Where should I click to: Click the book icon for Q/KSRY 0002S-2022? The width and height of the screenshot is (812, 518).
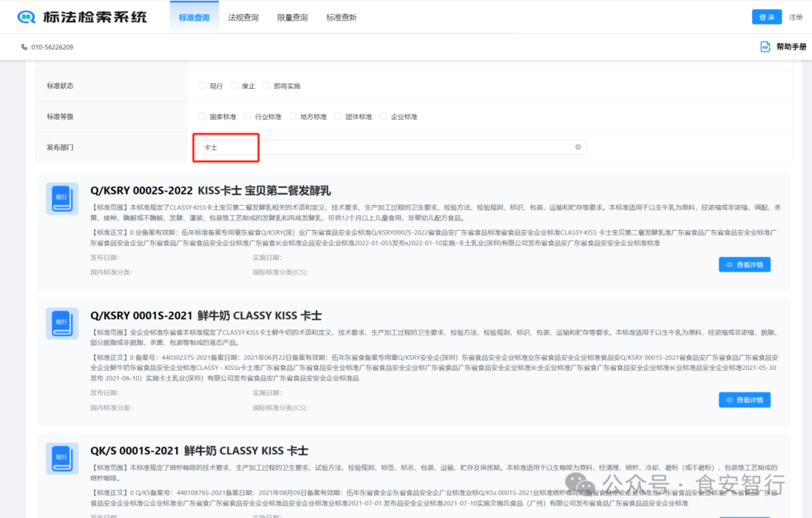[62, 198]
